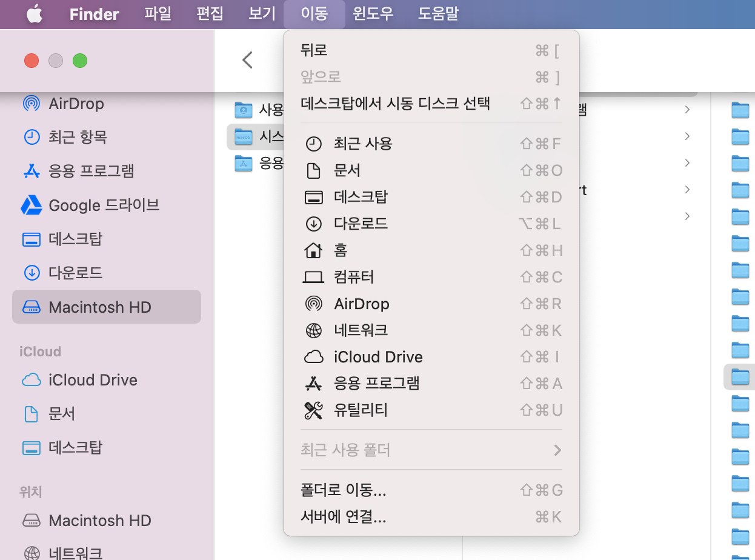
Task: Choose 서버에 연결... menu item
Action: point(431,516)
